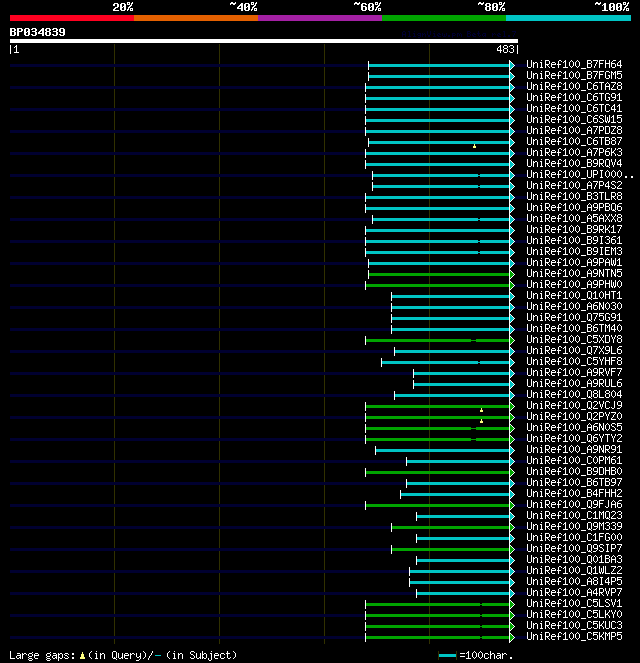Click the UniRef100_C5KMP5 label
This screenshot has width=640, height=663.
click(x=574, y=636)
